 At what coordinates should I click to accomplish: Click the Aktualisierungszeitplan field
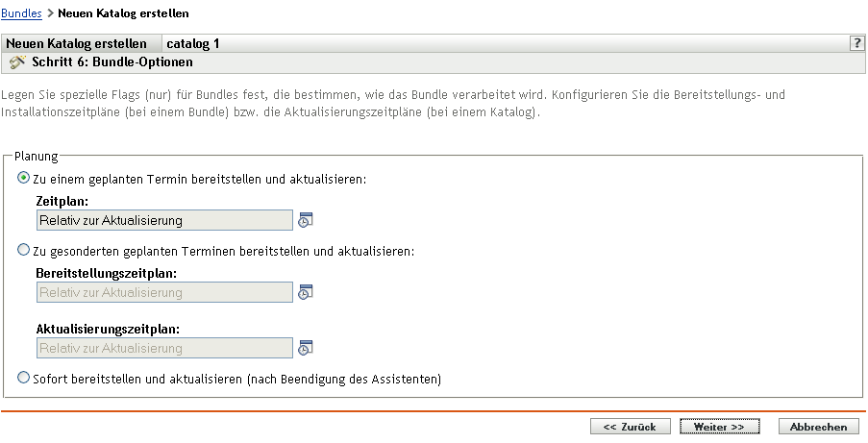(163, 347)
